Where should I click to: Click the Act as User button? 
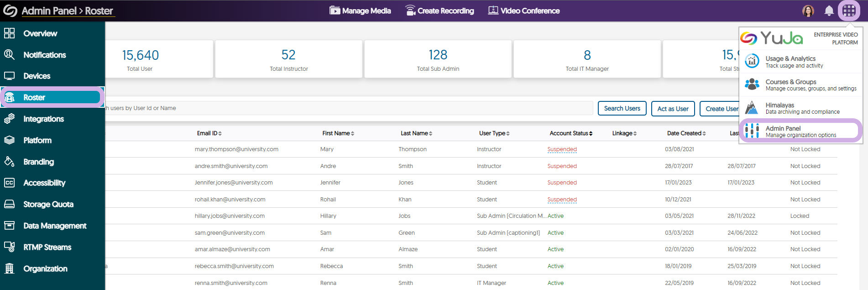pos(673,109)
